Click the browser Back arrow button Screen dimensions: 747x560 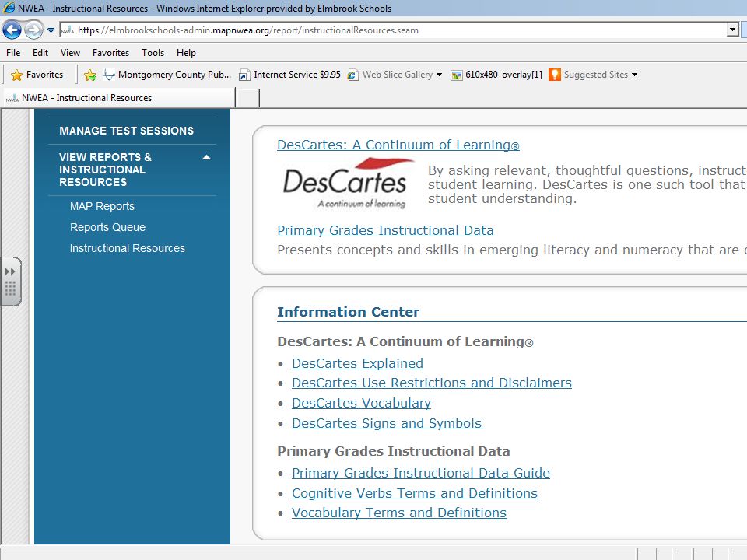[x=12, y=30]
